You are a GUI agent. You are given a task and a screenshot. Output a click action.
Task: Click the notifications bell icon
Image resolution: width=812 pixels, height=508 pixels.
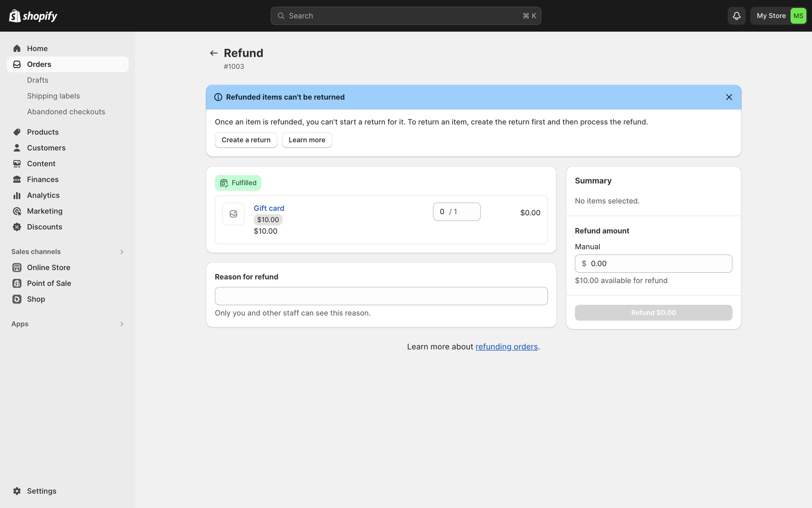pos(736,16)
